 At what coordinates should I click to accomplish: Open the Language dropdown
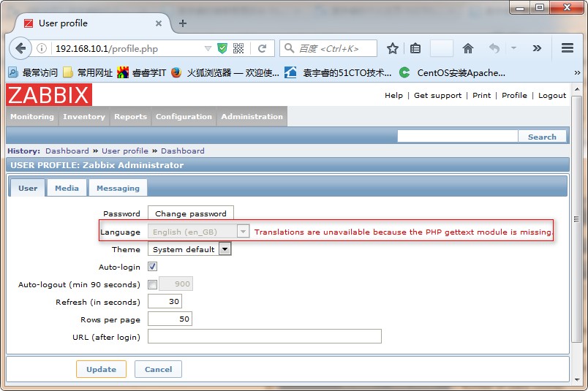tap(199, 232)
